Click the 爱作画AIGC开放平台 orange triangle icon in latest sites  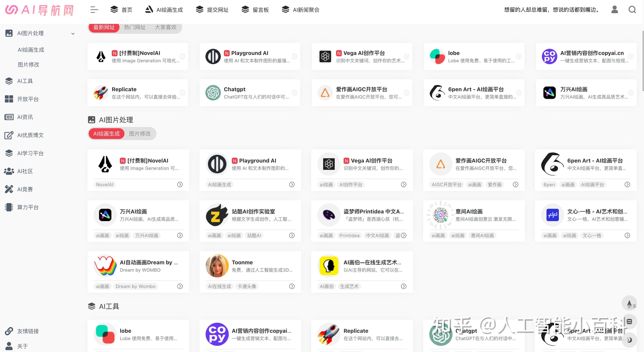(325, 93)
